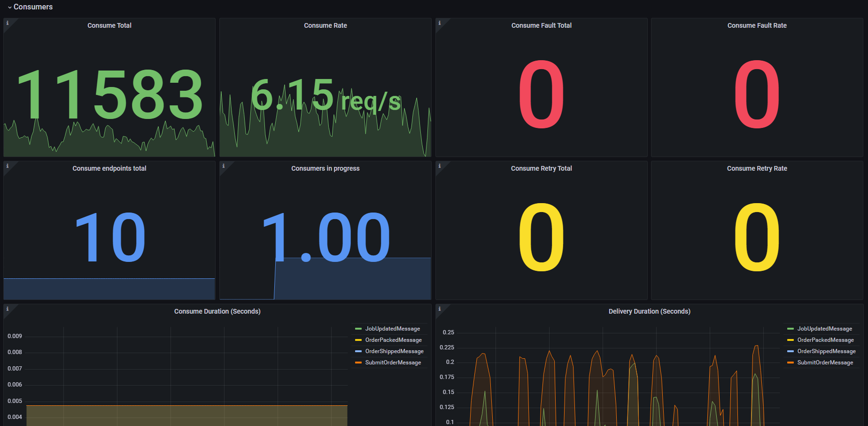Open info icon on Consume Duration panel
The width and height of the screenshot is (868, 426).
[7, 308]
